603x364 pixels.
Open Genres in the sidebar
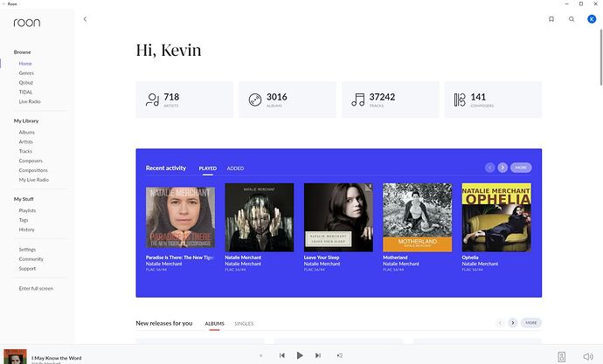coord(26,73)
